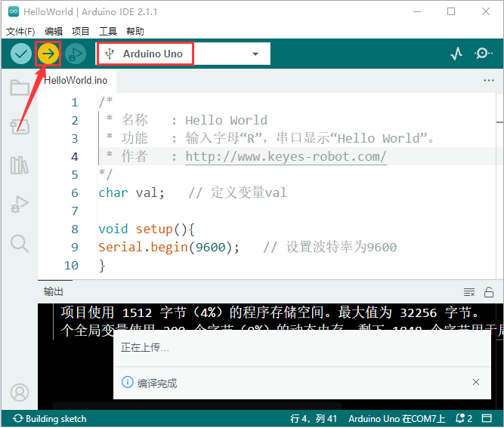
Task: Click the Building sketch status item
Action: 50,419
